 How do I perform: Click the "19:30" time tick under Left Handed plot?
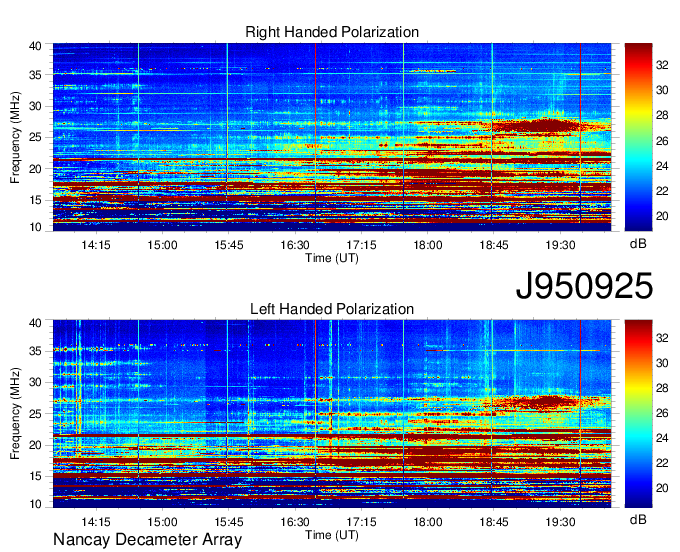pos(560,522)
